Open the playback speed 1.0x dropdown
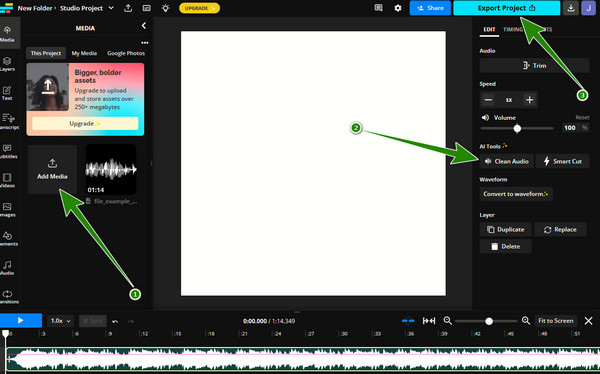The image size is (600, 374). pos(60,321)
